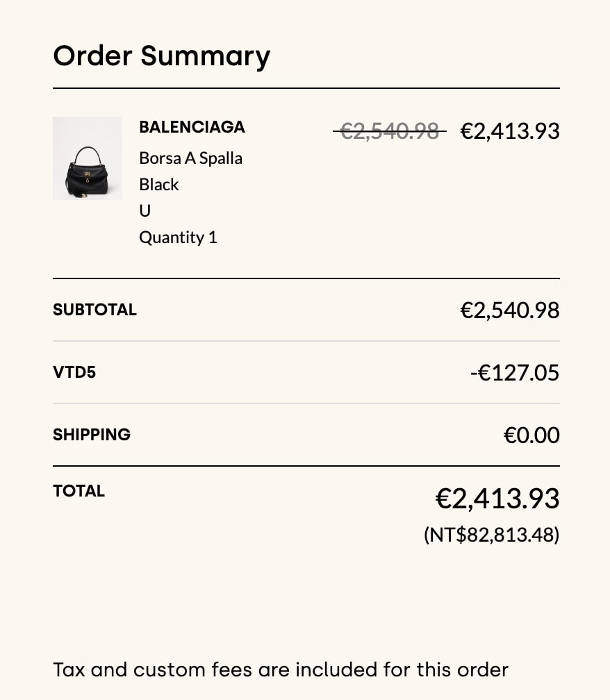Select the Order Summary heading
Viewport: 610px width, 700px height.
tap(162, 56)
